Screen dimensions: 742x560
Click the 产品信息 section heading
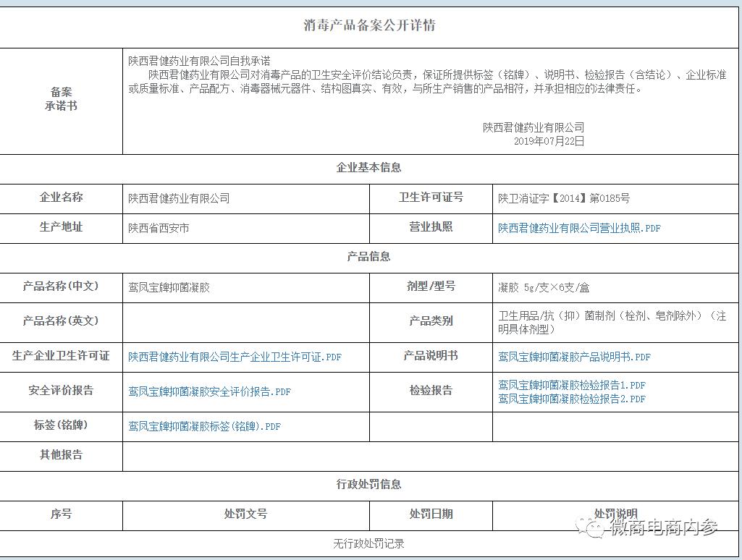(369, 257)
